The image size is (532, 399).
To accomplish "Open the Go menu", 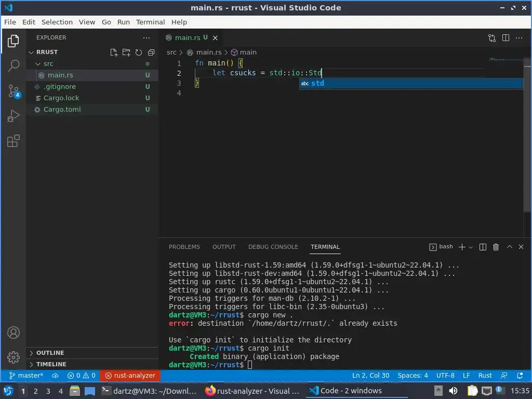I will 106,22.
